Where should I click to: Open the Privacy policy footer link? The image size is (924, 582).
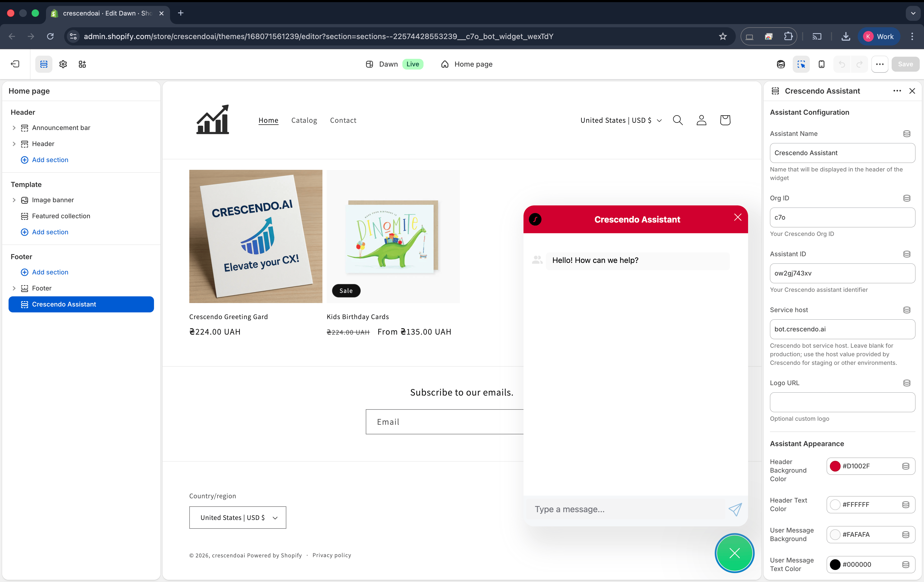point(332,556)
